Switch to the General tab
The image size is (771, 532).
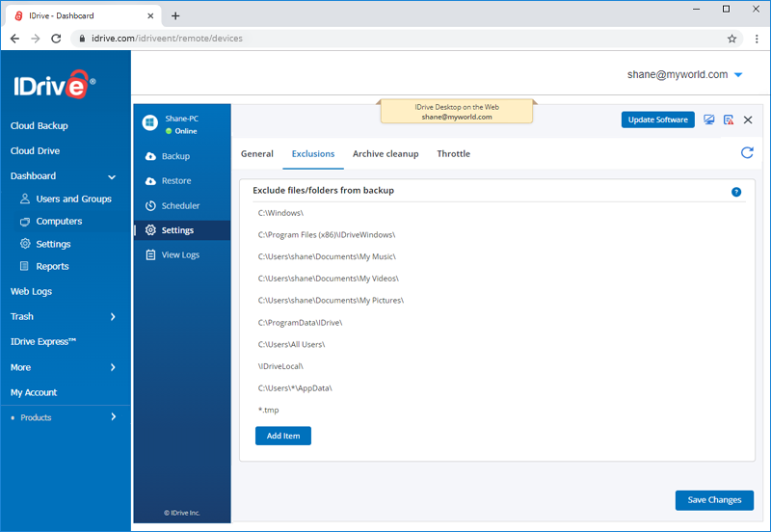(x=257, y=154)
